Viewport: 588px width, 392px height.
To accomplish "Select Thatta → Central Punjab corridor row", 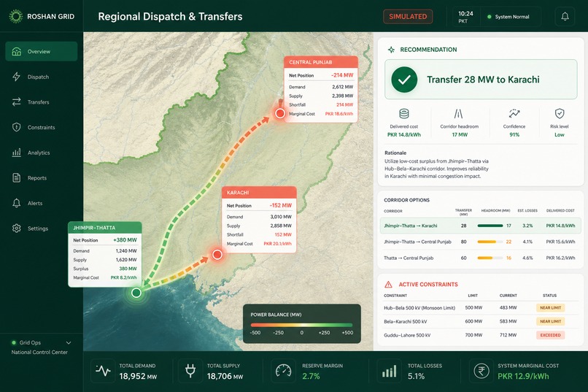I will tap(480, 258).
